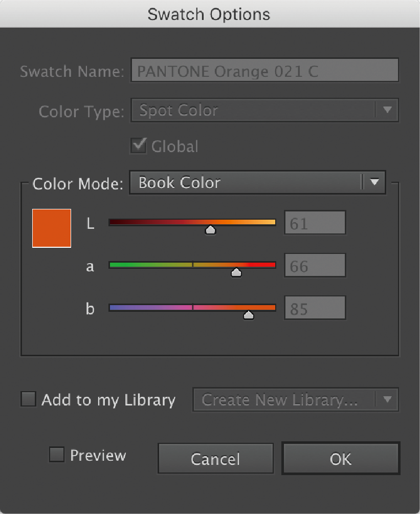This screenshot has width=420, height=514.
Task: Click the a slider handle
Action: 236,273
